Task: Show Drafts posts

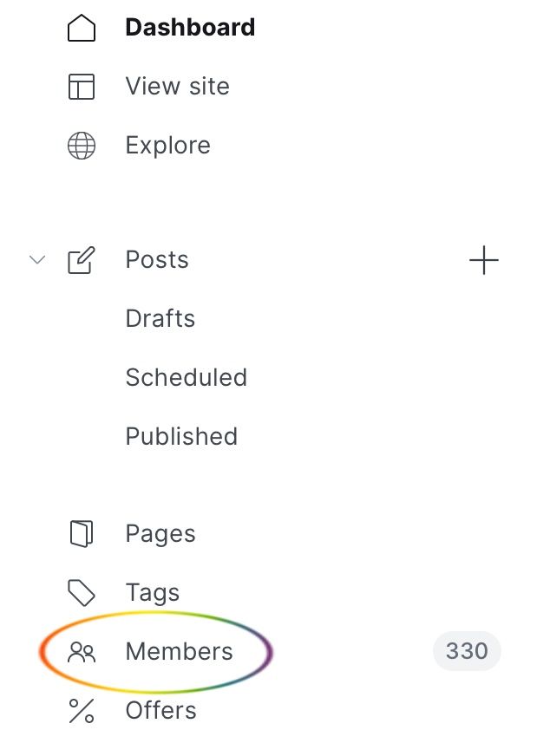Action: tap(160, 319)
